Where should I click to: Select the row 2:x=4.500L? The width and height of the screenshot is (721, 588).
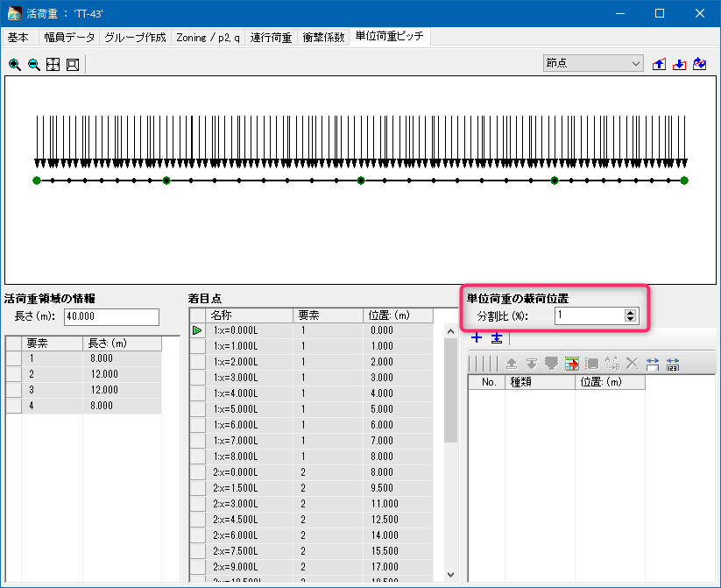coord(311,520)
